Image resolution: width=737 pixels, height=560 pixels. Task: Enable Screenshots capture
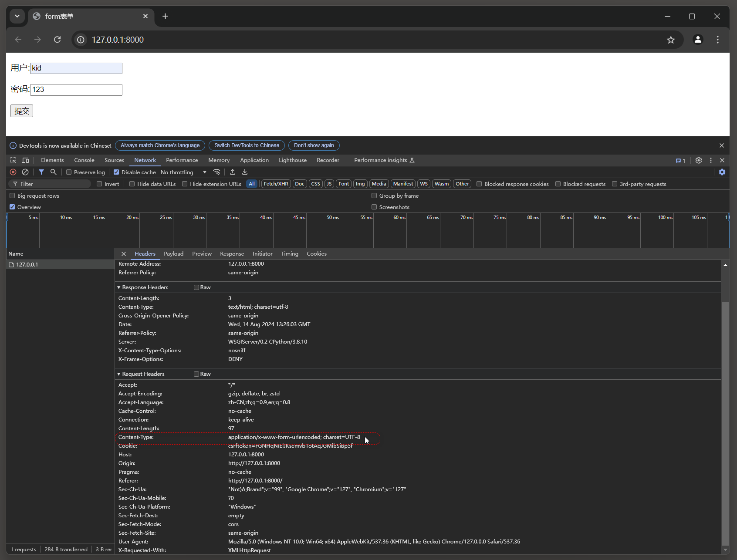(374, 207)
